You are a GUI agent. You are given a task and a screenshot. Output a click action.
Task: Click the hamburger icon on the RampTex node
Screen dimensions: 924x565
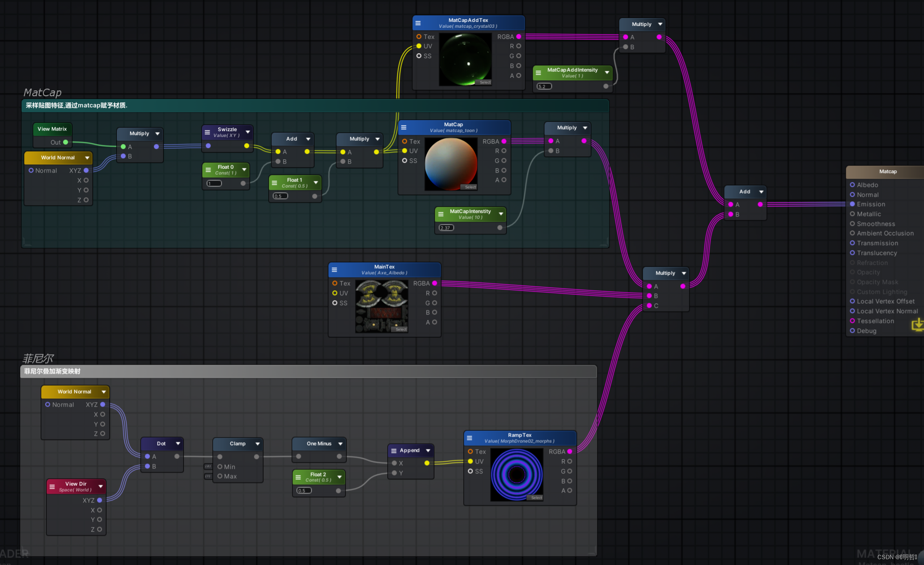coord(470,438)
